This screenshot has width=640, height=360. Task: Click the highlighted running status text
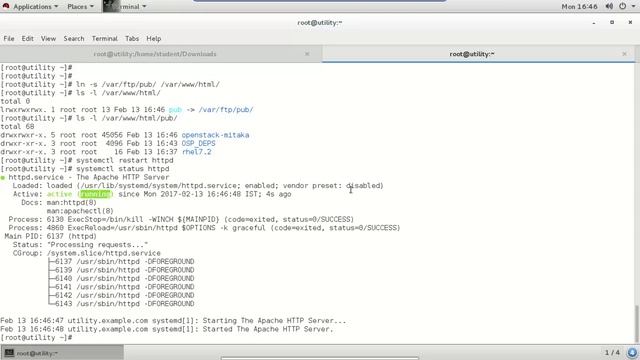95,194
